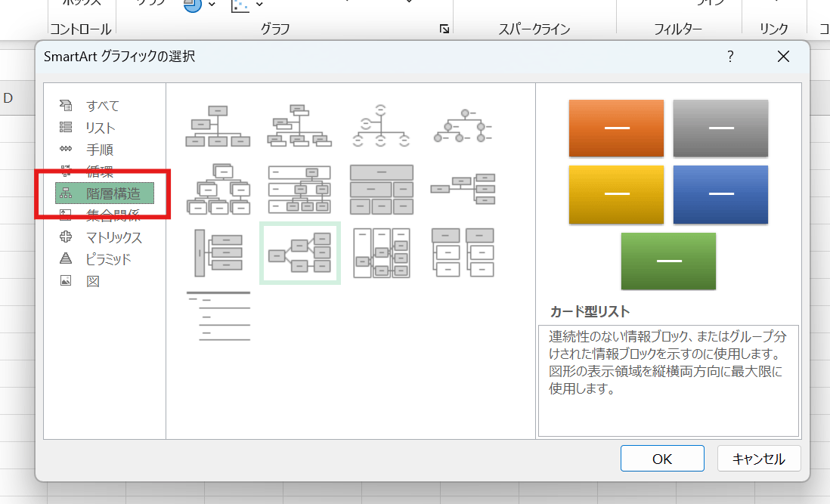Open the ピラミッド category
Screen dimensions: 830x504
109,259
